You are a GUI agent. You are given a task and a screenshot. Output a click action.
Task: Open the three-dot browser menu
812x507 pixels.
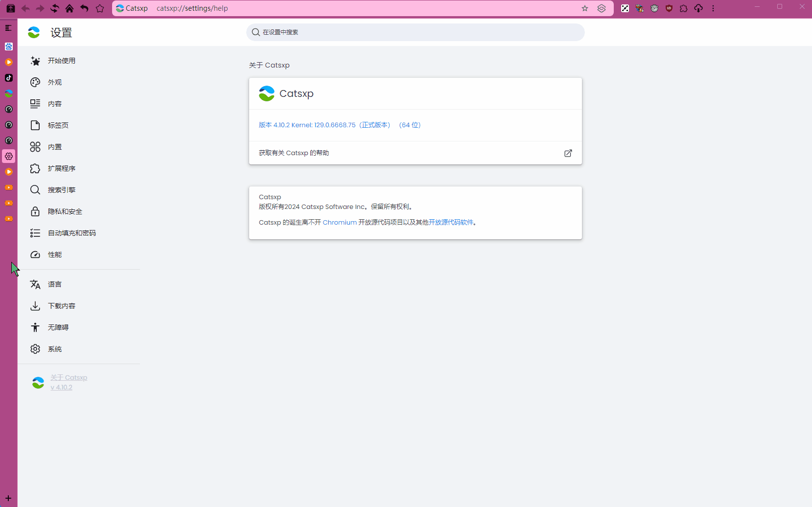tap(713, 8)
